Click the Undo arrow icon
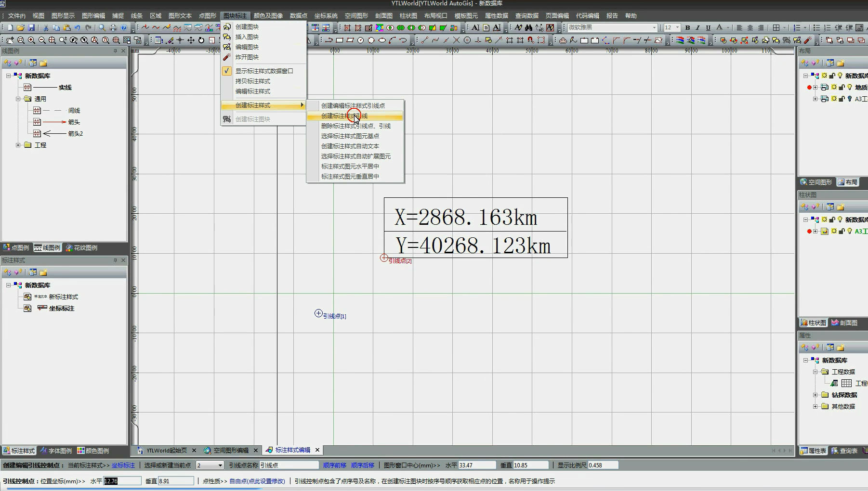This screenshot has height=491, width=868. point(77,28)
